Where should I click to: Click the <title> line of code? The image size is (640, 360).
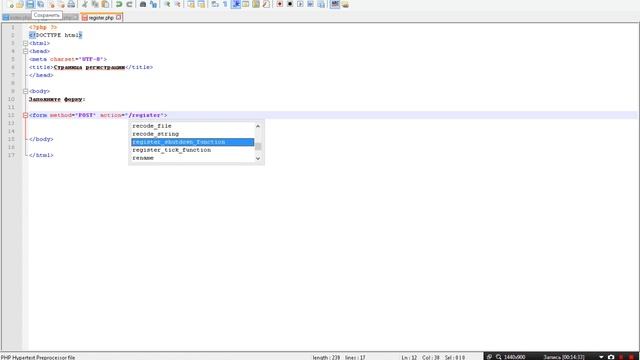click(x=91, y=67)
